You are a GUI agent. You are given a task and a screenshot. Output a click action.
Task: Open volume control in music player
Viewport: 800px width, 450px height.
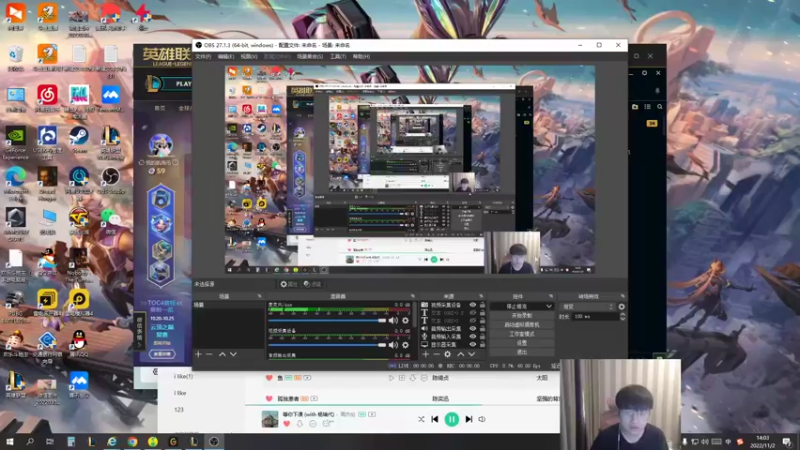(x=482, y=419)
